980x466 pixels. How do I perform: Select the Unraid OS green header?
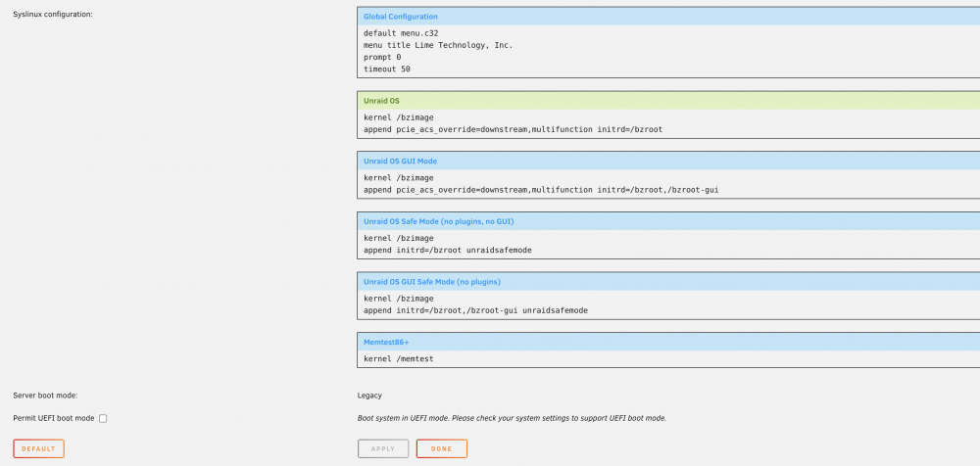point(668,101)
